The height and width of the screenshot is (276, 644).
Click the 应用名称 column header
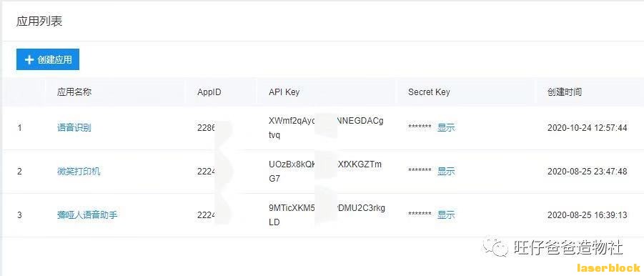(x=74, y=92)
